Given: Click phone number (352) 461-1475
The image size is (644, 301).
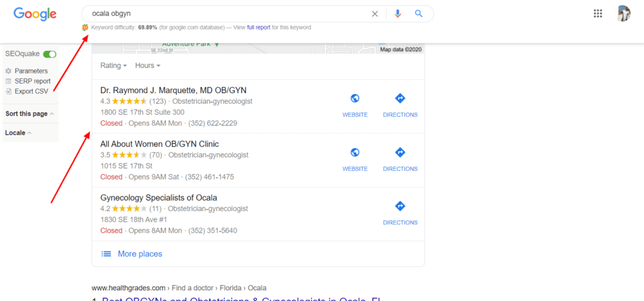Looking at the screenshot, I should click(x=209, y=177).
